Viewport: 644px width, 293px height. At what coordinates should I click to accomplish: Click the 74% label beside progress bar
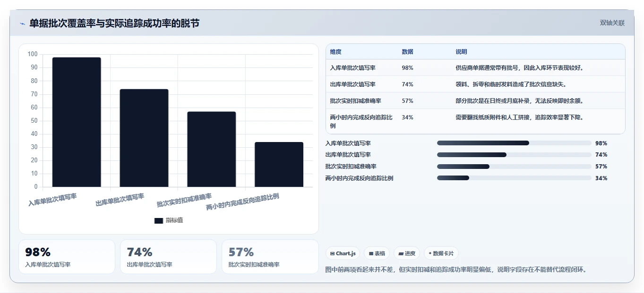click(601, 155)
